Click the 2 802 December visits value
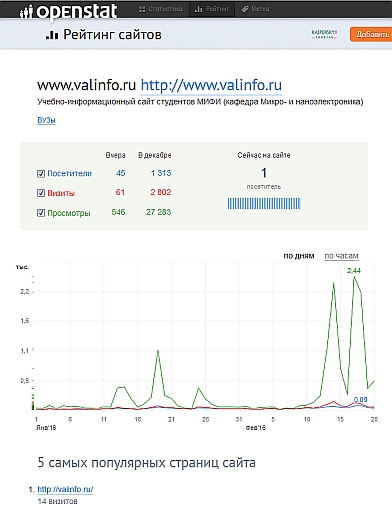Viewport: 392px width, 512px height. 160,192
